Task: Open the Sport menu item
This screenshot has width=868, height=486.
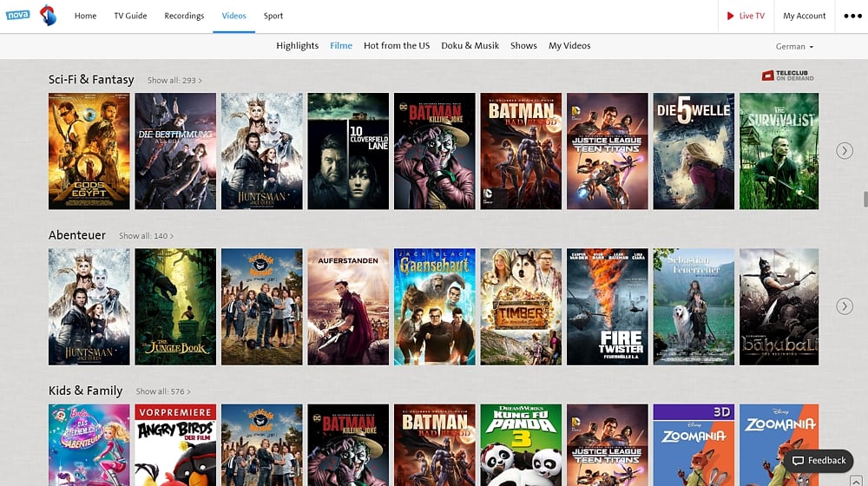Action: click(273, 16)
